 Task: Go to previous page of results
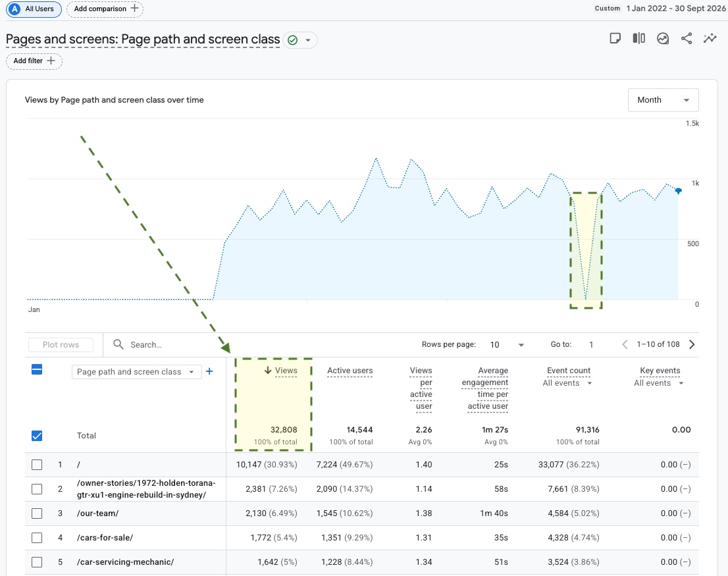[625, 344]
